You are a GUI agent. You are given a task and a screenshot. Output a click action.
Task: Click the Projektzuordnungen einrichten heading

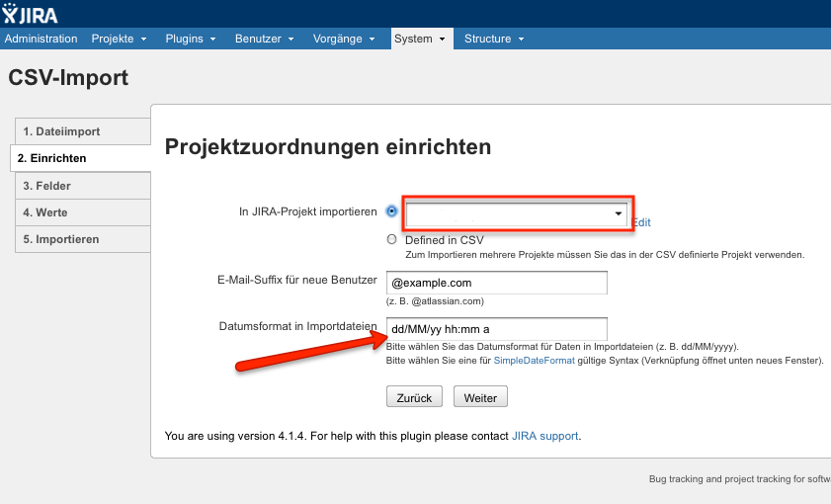coord(328,147)
